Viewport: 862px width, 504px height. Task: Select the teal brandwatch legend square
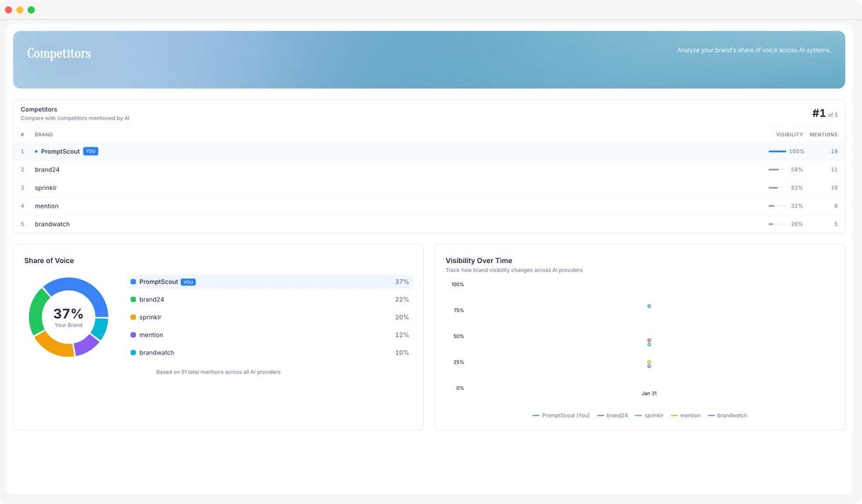tap(132, 352)
